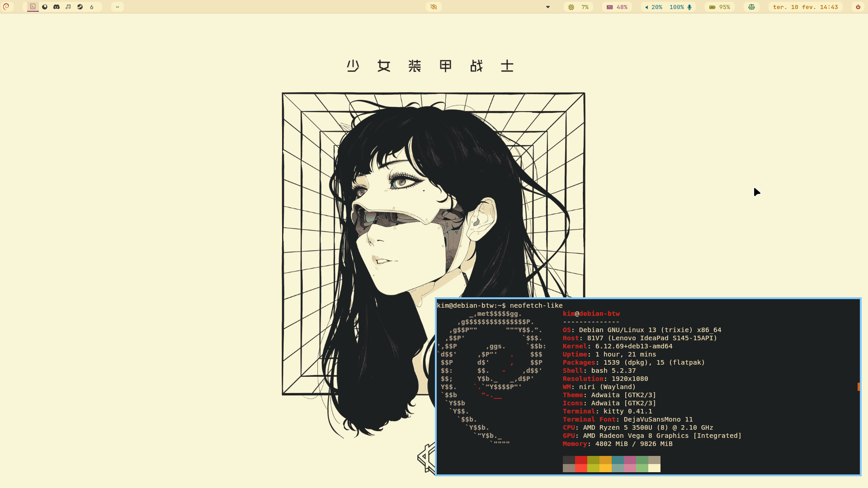Open calendar from the date and clock

[x=805, y=7]
